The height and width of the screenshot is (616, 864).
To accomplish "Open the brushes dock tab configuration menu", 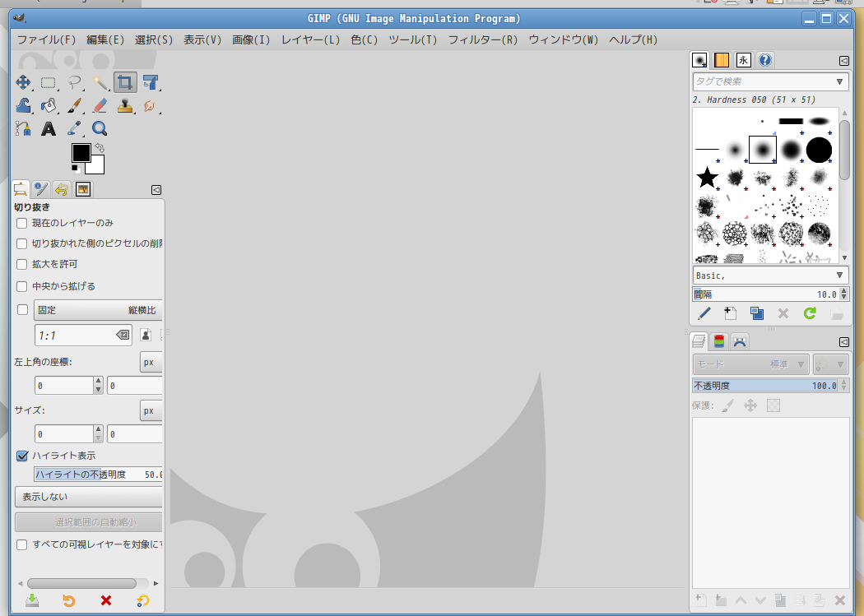I will tap(843, 61).
